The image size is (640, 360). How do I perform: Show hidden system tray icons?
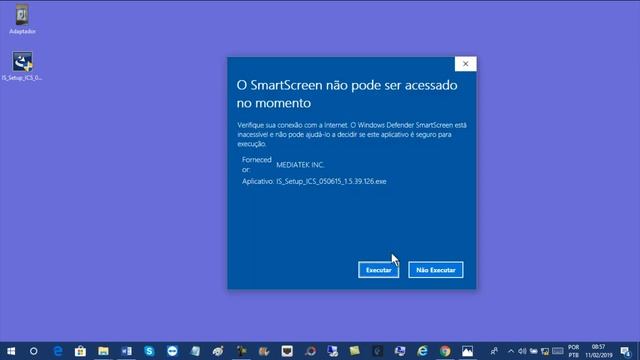tap(511, 351)
